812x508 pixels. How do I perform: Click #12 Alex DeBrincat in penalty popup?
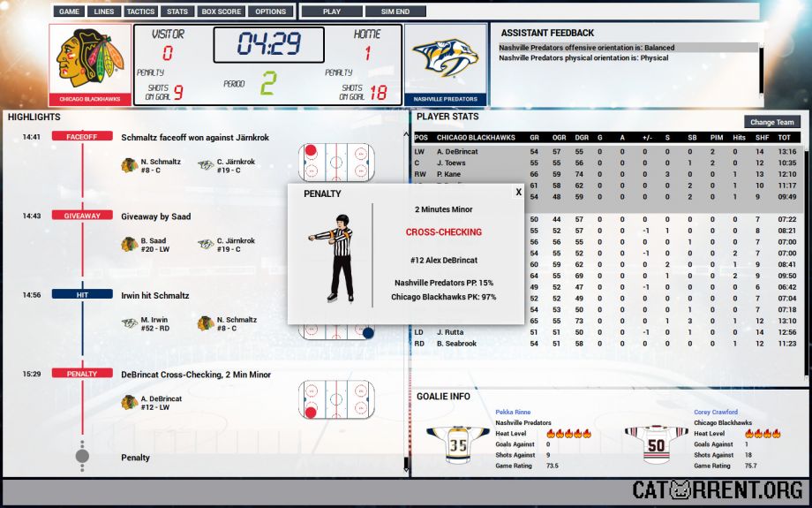[444, 261]
